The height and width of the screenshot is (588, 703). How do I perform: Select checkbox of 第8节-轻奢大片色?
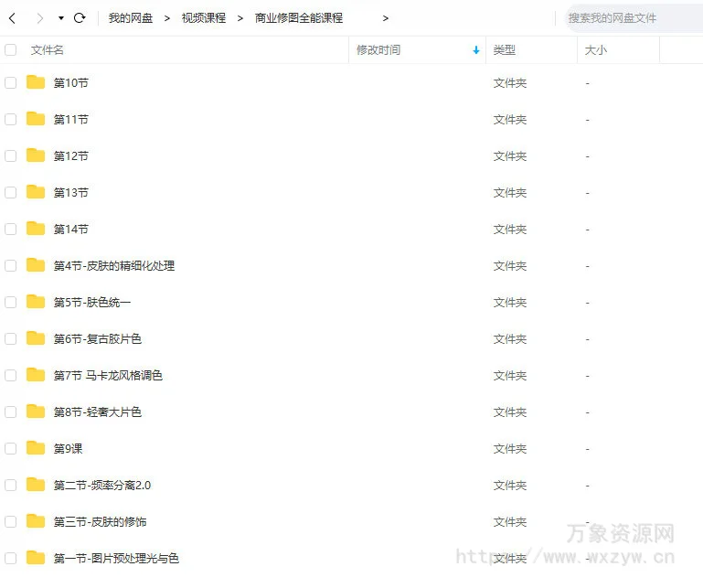click(x=11, y=412)
